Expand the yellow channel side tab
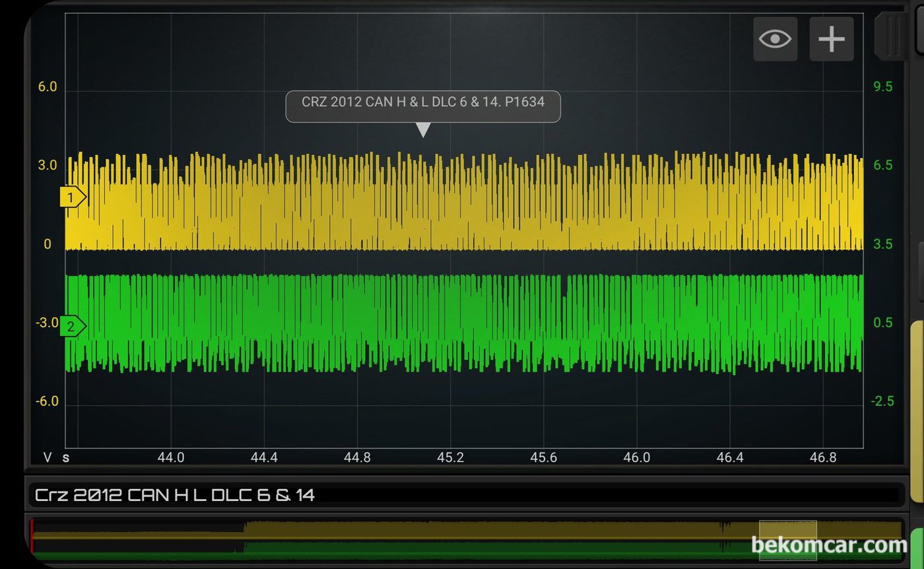 pos(916,409)
